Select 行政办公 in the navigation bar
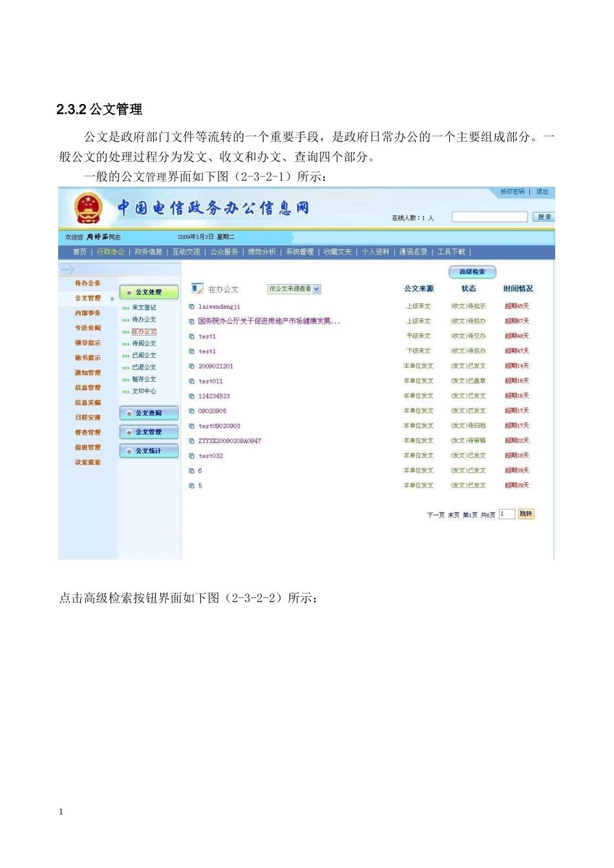 click(111, 252)
